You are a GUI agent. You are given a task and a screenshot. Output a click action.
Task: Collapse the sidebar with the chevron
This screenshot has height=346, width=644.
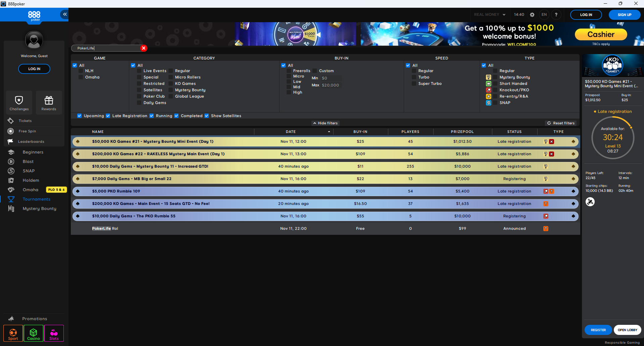(64, 14)
